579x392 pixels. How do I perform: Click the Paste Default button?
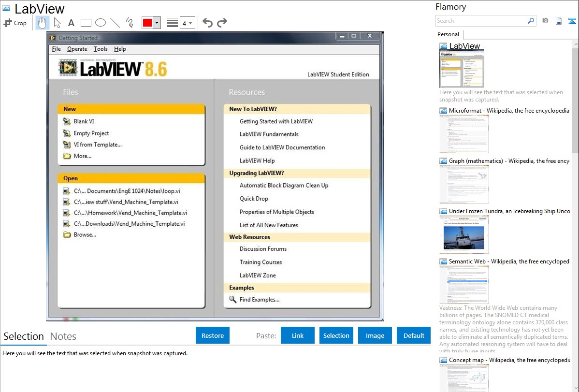tap(414, 335)
